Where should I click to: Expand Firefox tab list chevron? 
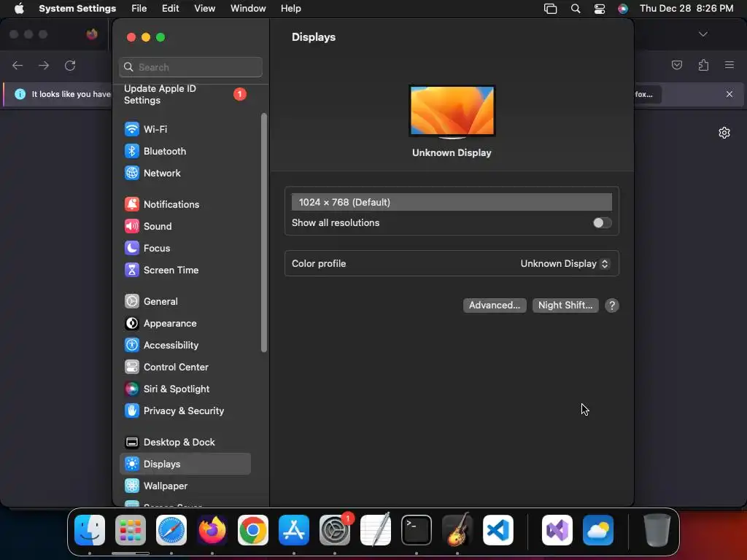tap(703, 34)
